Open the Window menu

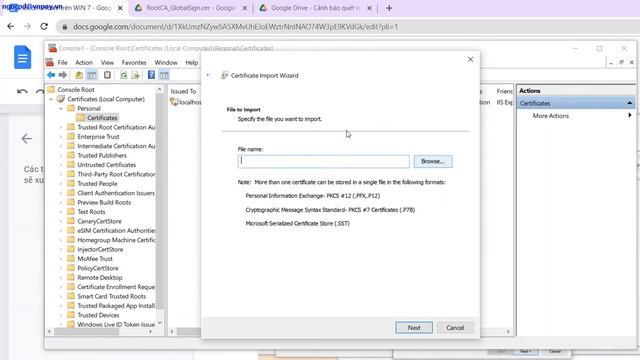tap(166, 62)
